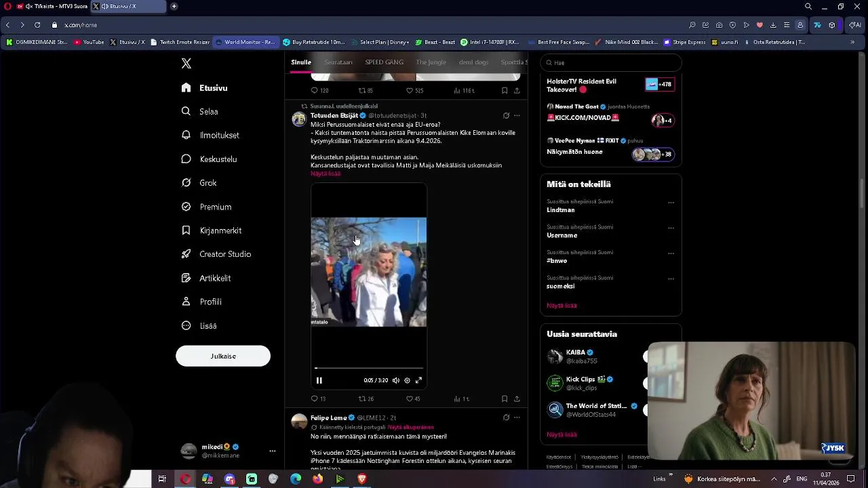868x488 pixels.
Task: Open Grok icon on Totuuden Etsijät post
Action: click(506, 116)
